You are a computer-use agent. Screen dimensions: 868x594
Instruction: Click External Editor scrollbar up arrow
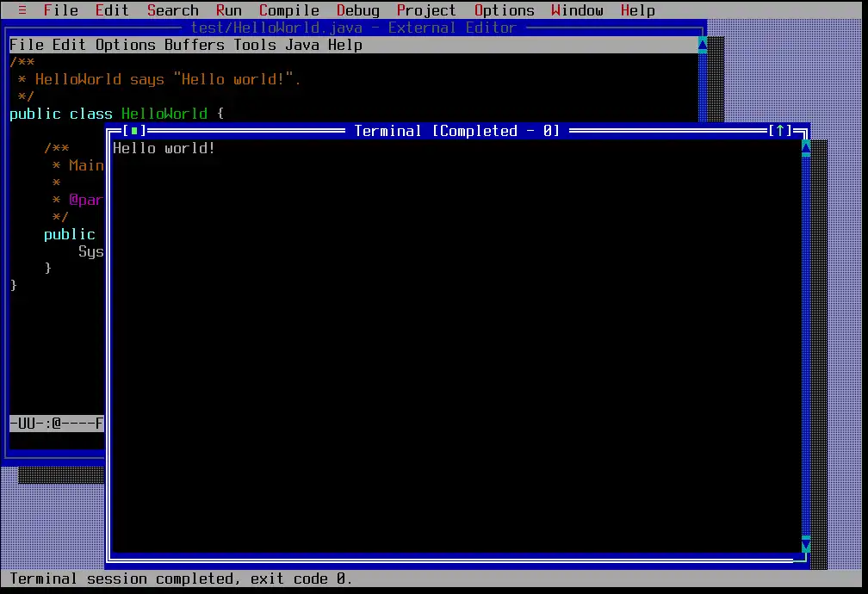[703, 45]
